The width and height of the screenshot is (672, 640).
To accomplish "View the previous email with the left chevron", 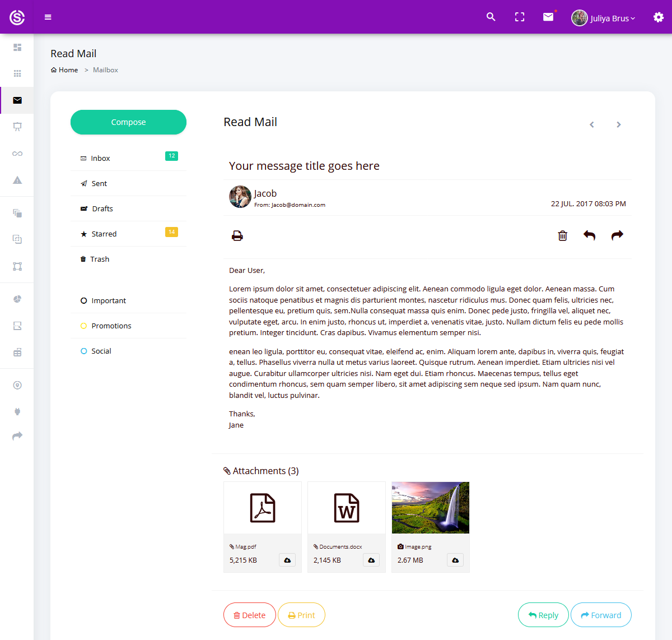I will click(591, 124).
